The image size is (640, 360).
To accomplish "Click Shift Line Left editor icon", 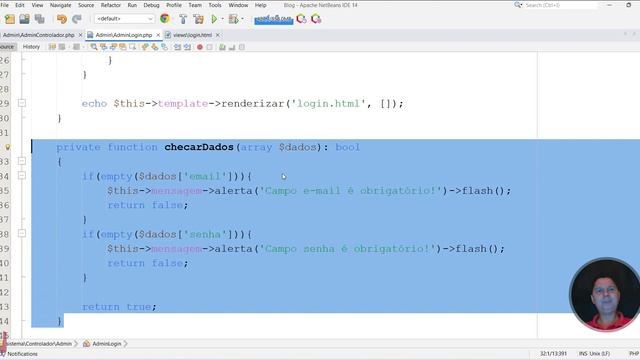I will point(177,47).
